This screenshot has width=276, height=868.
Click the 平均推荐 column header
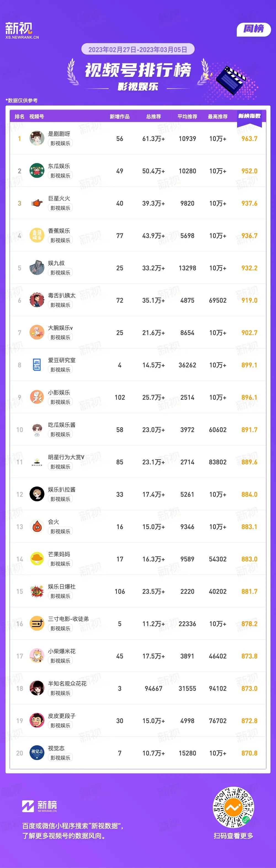(x=187, y=117)
